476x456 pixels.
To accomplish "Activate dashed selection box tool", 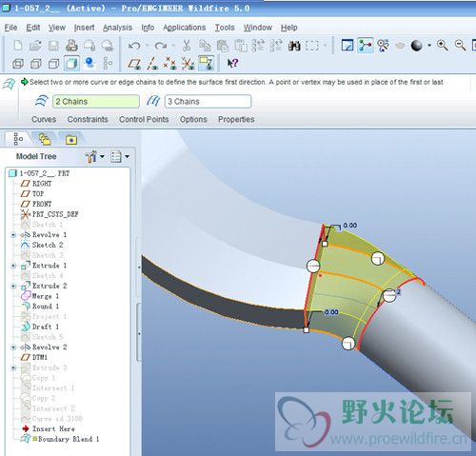I will (x=312, y=46).
